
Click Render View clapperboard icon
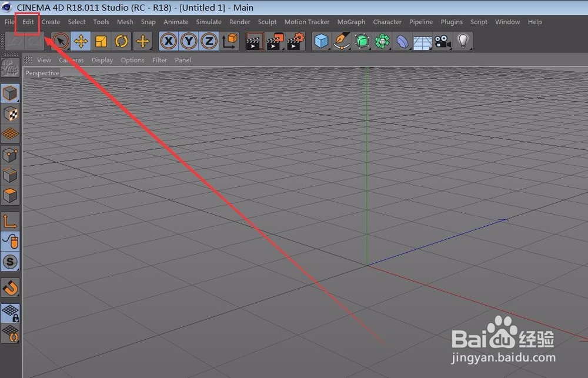tap(255, 41)
